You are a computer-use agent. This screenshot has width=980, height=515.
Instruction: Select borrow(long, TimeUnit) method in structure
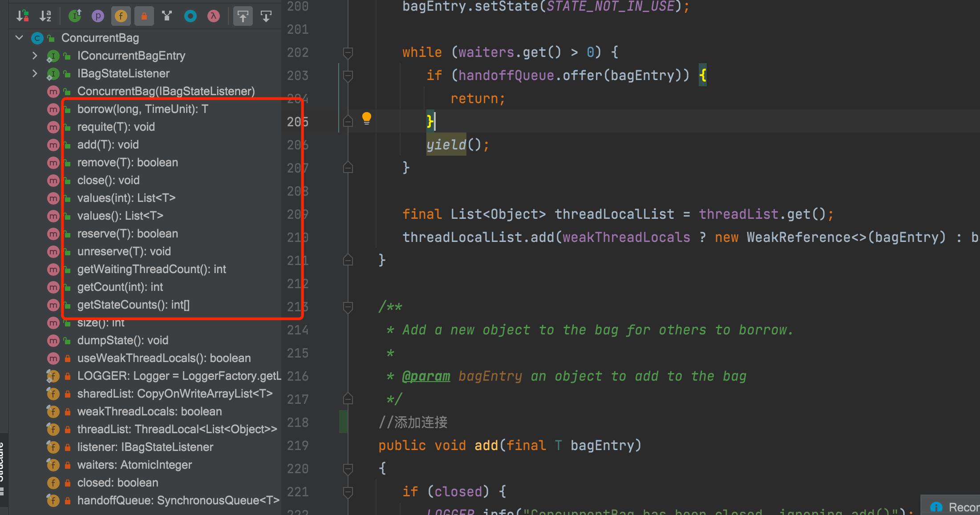coord(142,109)
